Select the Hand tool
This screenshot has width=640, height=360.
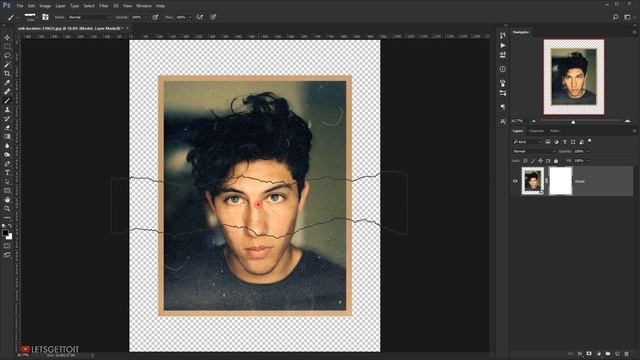pyautogui.click(x=7, y=200)
